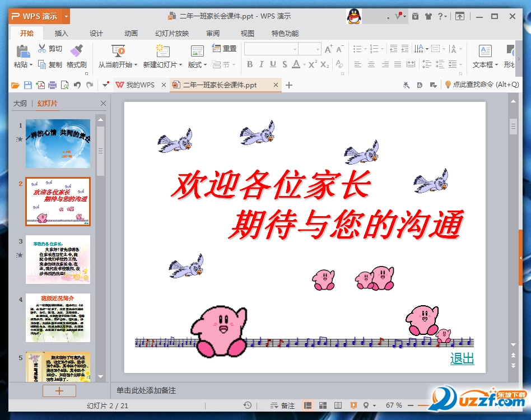The height and width of the screenshot is (420, 531).
Task: Clear formatting with the eraser icon
Action: 339,64
